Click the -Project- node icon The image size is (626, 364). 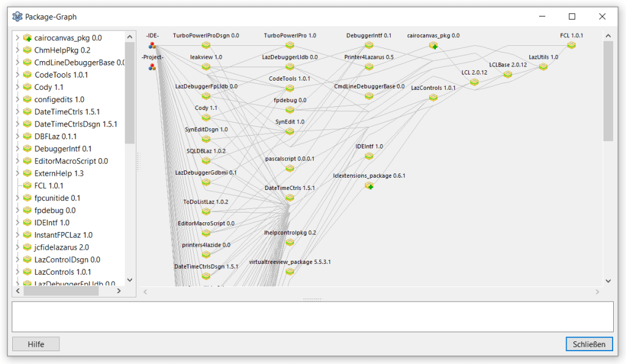(151, 66)
